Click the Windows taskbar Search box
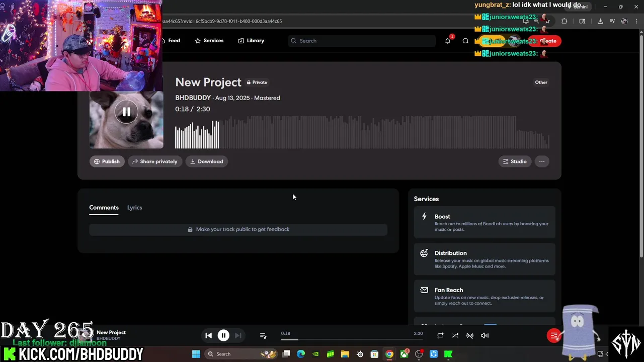 pyautogui.click(x=240, y=354)
